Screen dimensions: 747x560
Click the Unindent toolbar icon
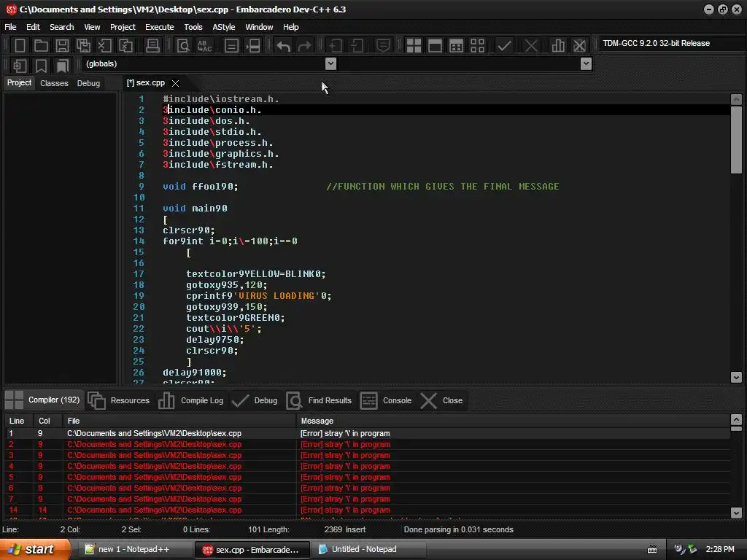pos(356,46)
